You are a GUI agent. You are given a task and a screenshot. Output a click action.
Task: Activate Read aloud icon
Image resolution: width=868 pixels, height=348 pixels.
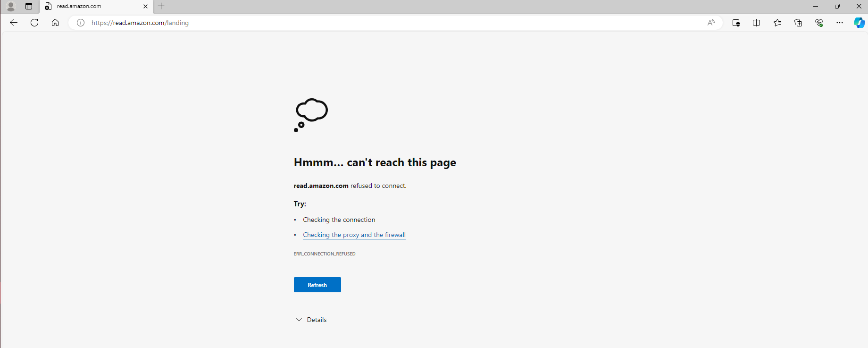tap(711, 23)
